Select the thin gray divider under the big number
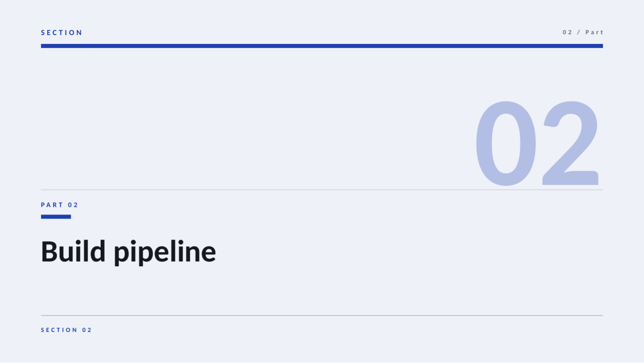Image resolution: width=644 pixels, height=363 pixels. tap(322, 190)
